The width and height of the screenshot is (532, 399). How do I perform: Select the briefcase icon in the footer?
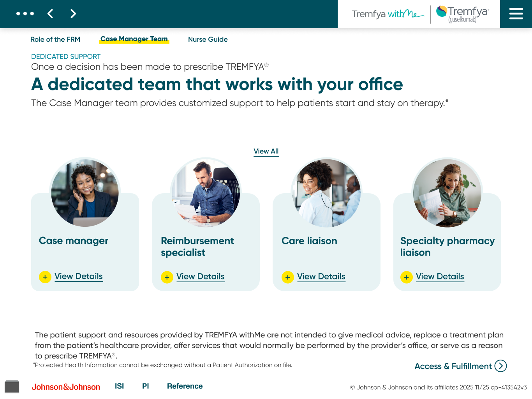pyautogui.click(x=12, y=386)
